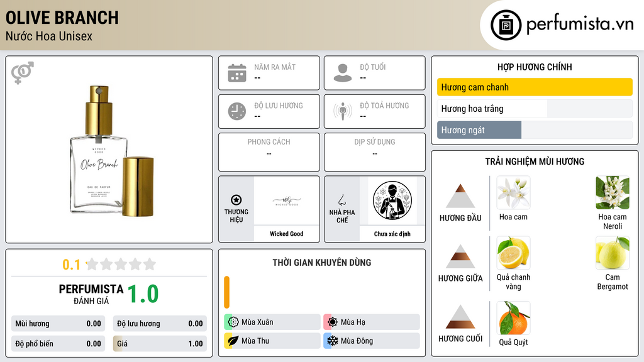
Task: Open the Quả Quýt note image
Action: [x=513, y=318]
